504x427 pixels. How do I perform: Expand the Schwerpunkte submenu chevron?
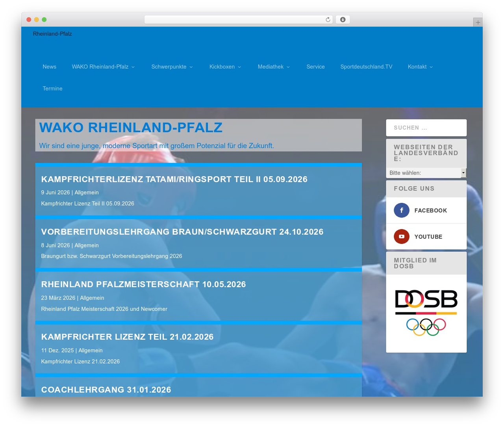[x=191, y=67]
